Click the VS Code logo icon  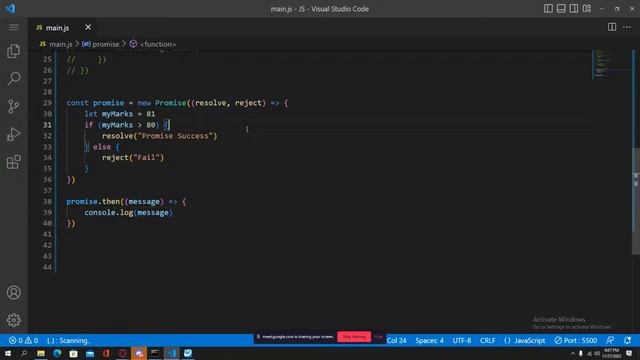pyautogui.click(x=10, y=9)
